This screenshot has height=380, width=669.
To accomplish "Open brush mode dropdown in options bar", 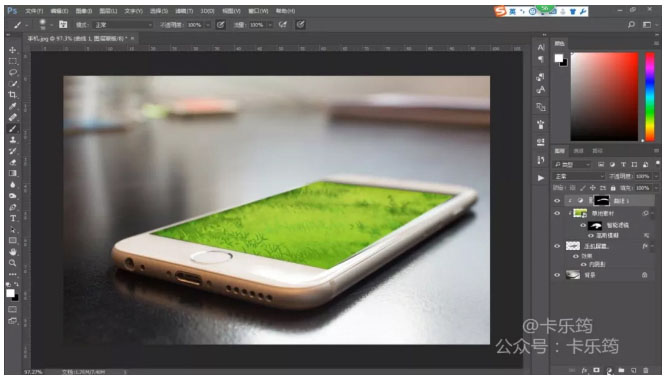I will [x=123, y=25].
